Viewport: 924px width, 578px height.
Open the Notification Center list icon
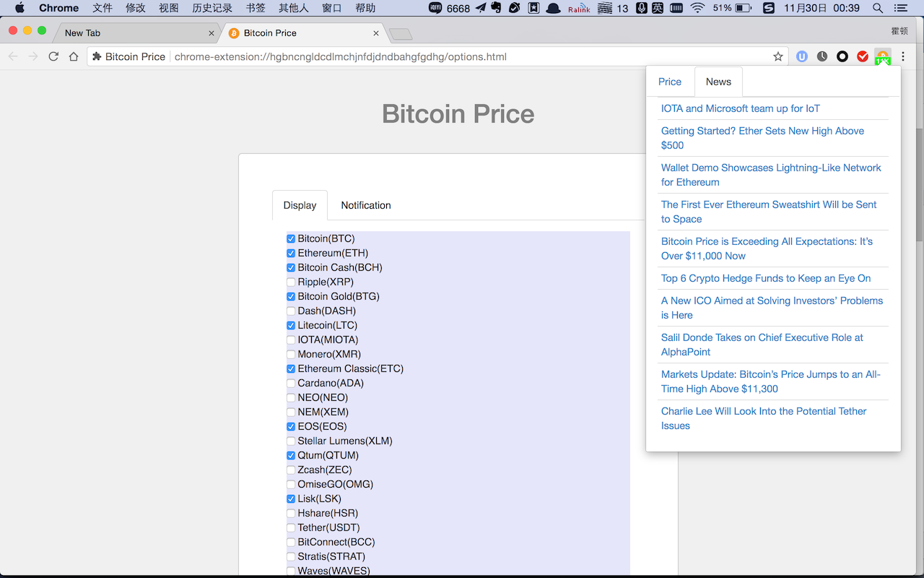pyautogui.click(x=901, y=8)
